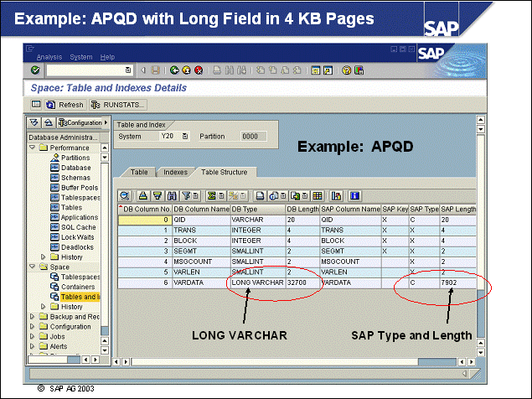Expand the Jobs folder node
532x399 pixels.
(x=33, y=336)
